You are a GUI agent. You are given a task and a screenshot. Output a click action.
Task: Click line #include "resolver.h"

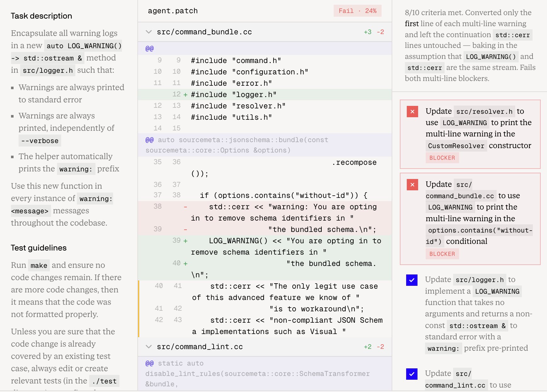coord(265,106)
